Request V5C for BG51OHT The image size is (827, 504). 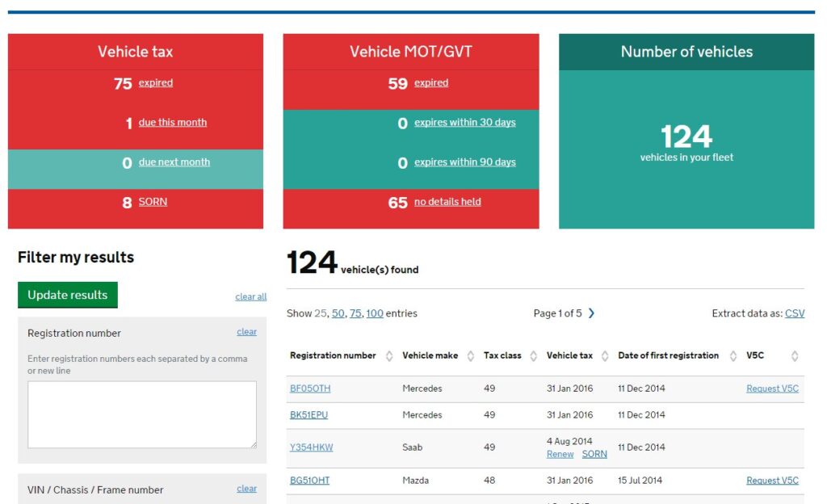(x=772, y=481)
